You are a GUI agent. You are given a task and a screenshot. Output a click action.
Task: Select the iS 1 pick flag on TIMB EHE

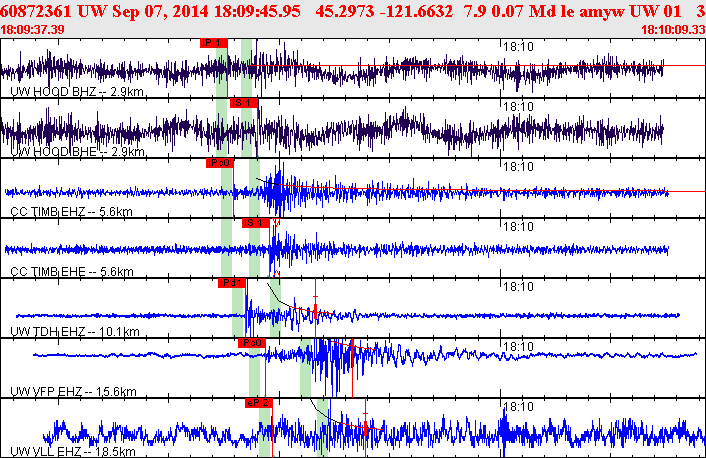pos(256,223)
